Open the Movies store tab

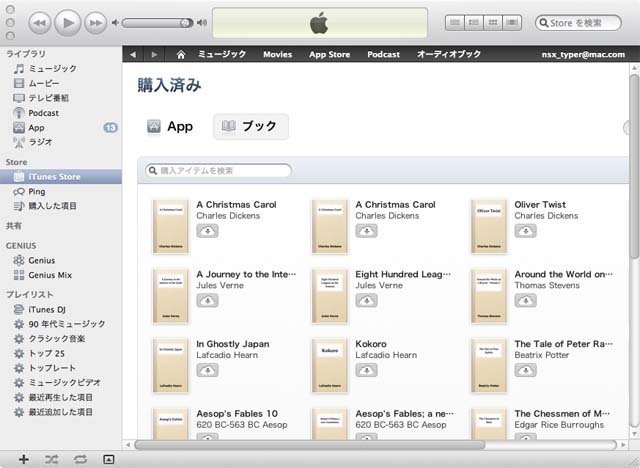(278, 54)
